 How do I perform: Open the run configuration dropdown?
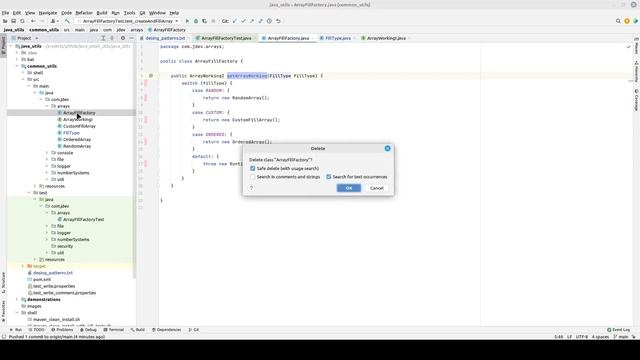tap(128, 21)
